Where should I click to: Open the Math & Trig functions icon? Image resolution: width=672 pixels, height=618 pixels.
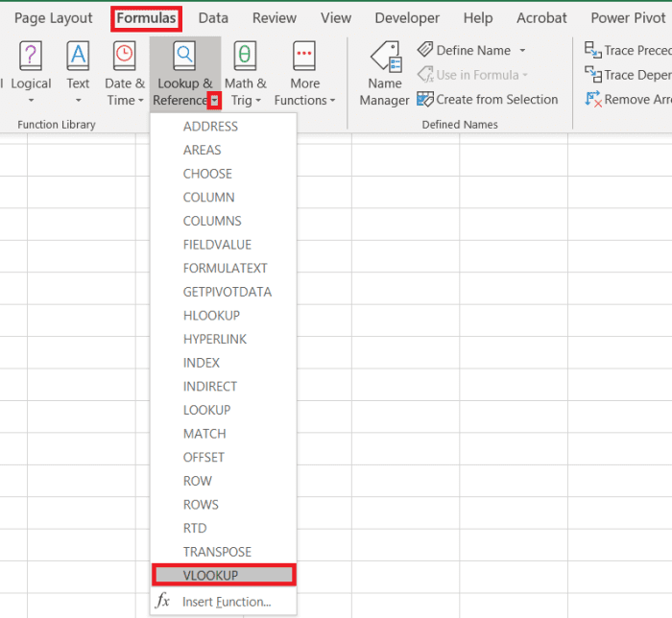pyautogui.click(x=245, y=56)
